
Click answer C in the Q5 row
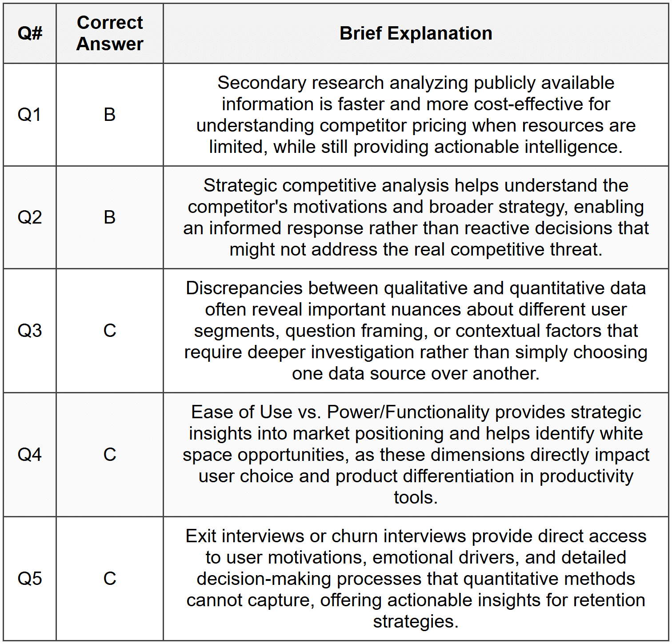[110, 579]
